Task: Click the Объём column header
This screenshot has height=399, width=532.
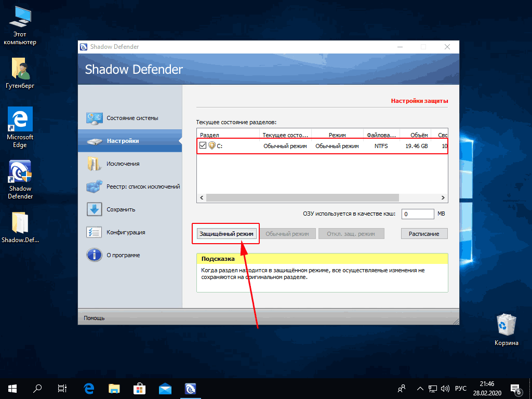Action: pyautogui.click(x=416, y=135)
